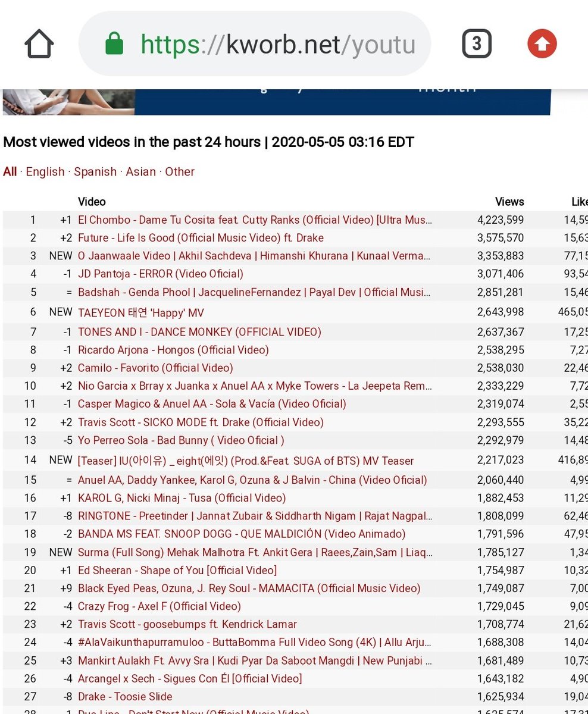This screenshot has height=714, width=588.
Task: Open El Chombo - Dame Tu Cosita link
Action: pyautogui.click(x=255, y=220)
